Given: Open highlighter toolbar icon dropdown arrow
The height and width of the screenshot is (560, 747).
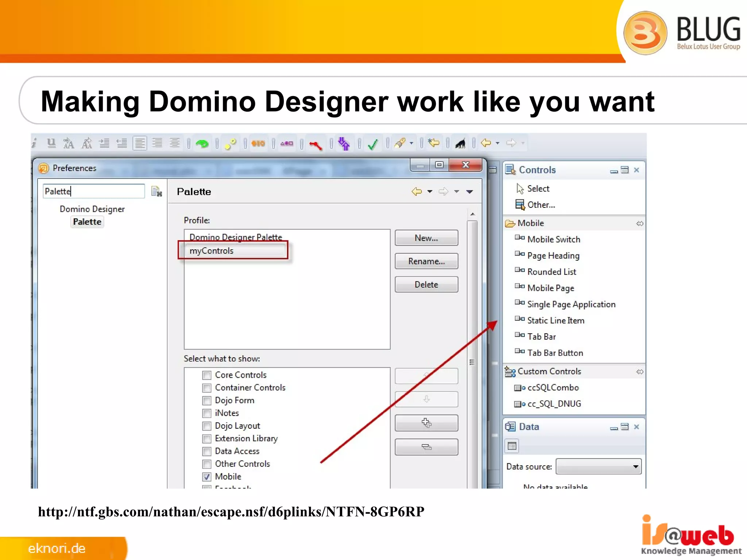Looking at the screenshot, I should (x=411, y=143).
